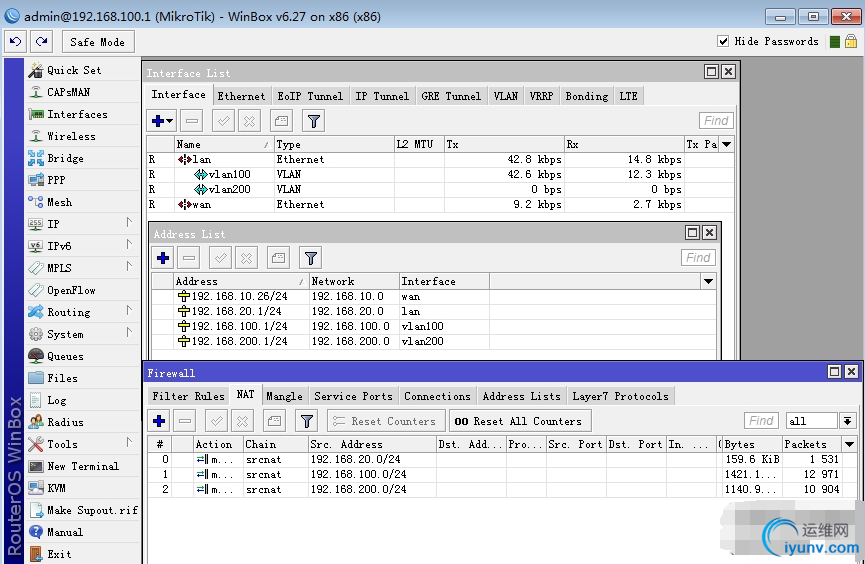This screenshot has width=865, height=564.
Task: Toggle the Hide Passwords checkbox
Action: [723, 41]
